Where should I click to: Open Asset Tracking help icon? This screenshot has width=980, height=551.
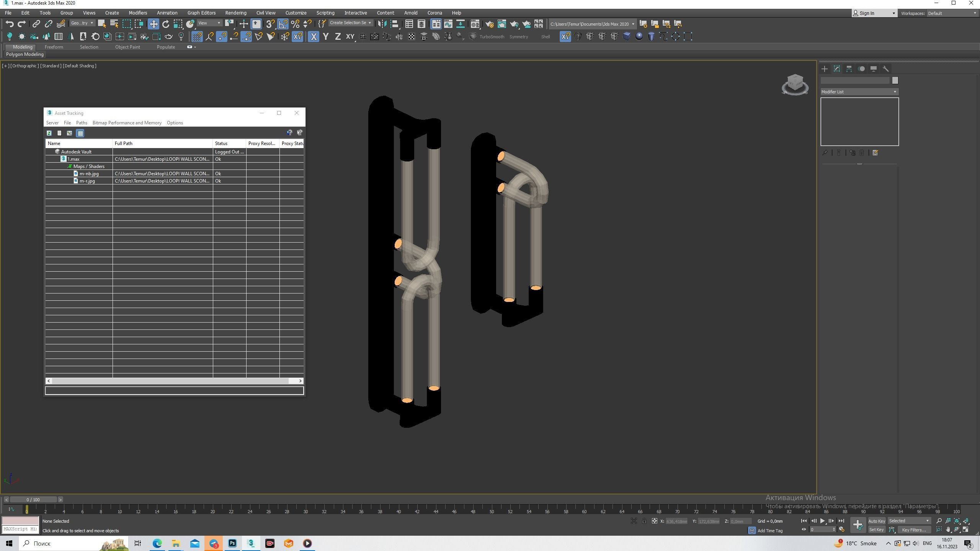(x=289, y=133)
